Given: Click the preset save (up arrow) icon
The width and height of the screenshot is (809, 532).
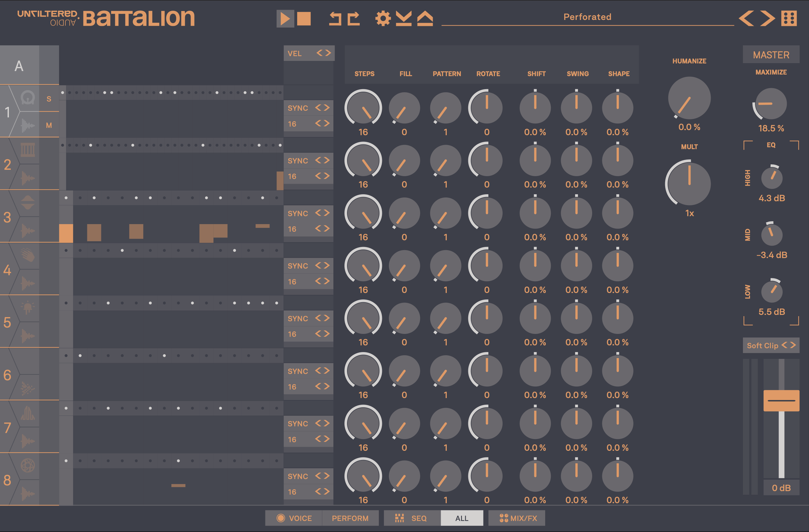Looking at the screenshot, I should coord(425,19).
